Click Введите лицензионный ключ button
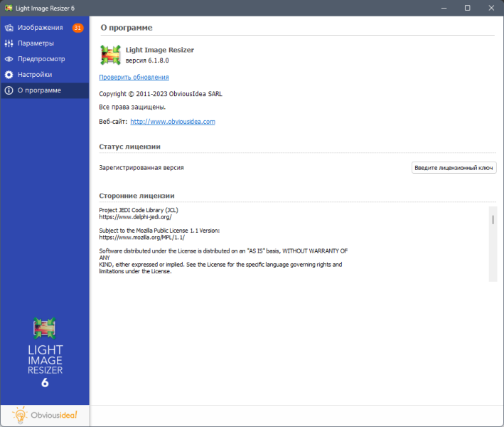Screen dimensions: 504x427 coord(454,168)
